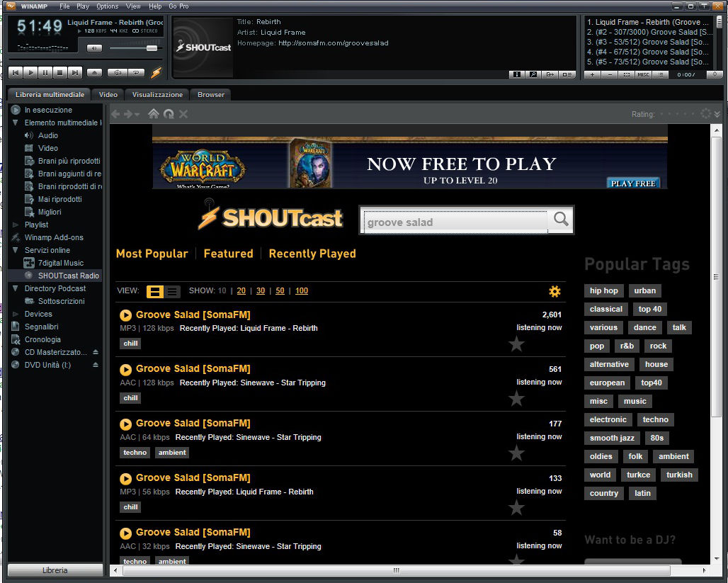
Task: Click the playlist Select button
Action: click(x=626, y=74)
